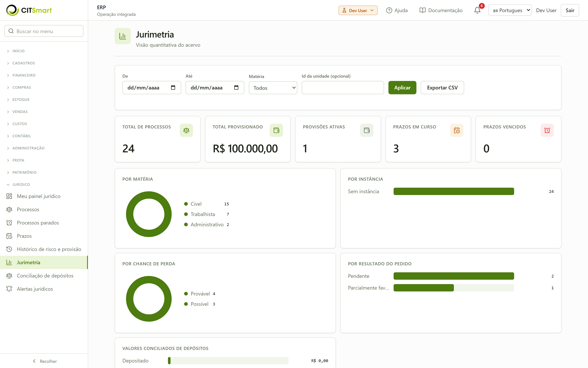Open Processos parados page
This screenshot has width=588, height=368.
(44, 223)
